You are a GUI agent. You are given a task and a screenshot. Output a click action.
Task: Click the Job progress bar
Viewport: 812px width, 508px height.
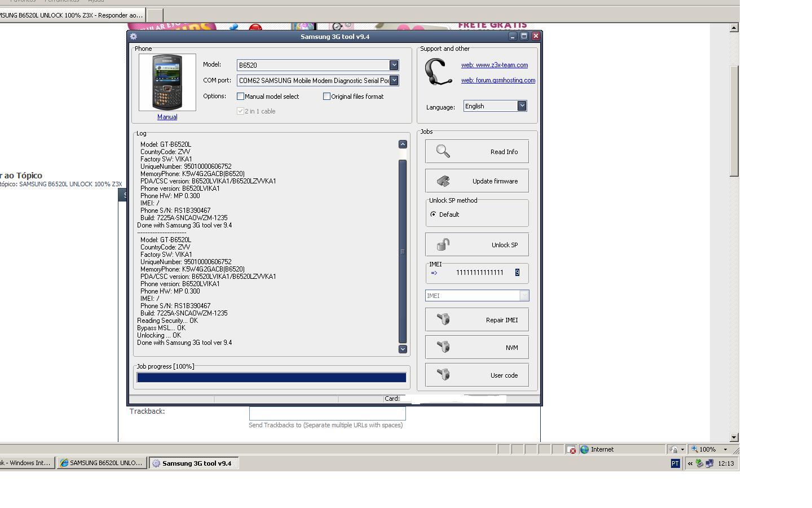pyautogui.click(x=271, y=378)
